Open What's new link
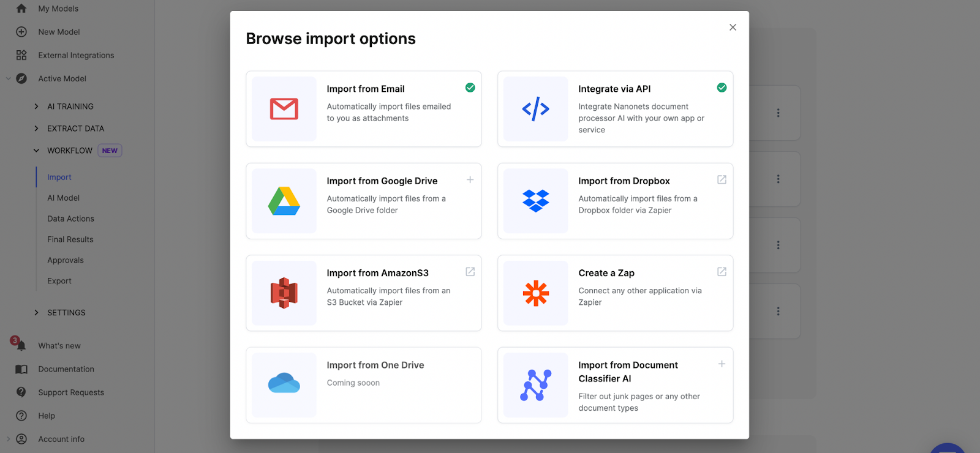980x453 pixels. [59, 346]
